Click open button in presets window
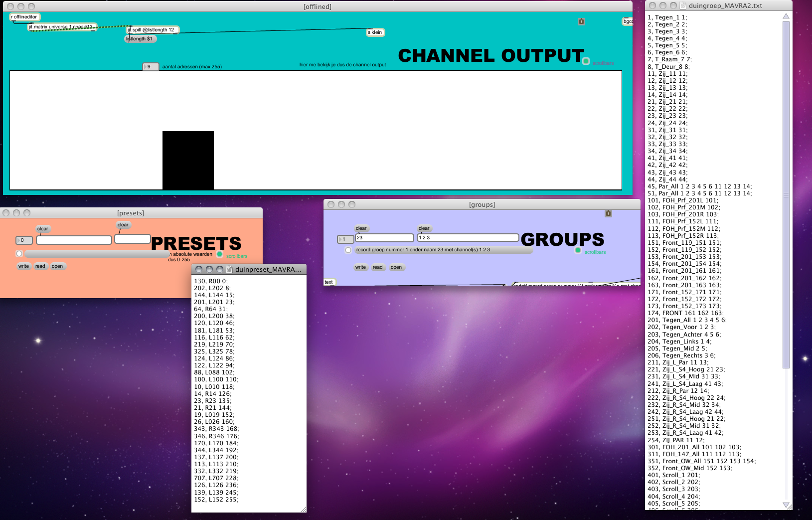812x520 pixels. 58,266
